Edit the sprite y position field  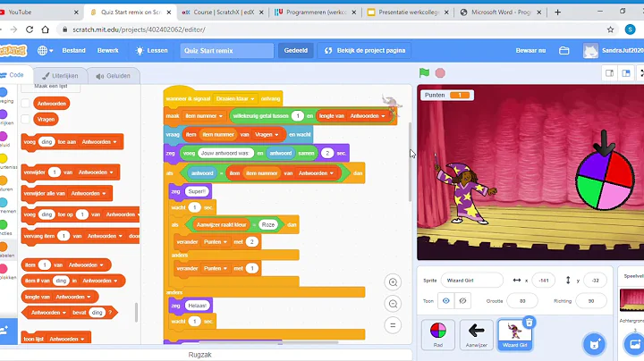595,281
